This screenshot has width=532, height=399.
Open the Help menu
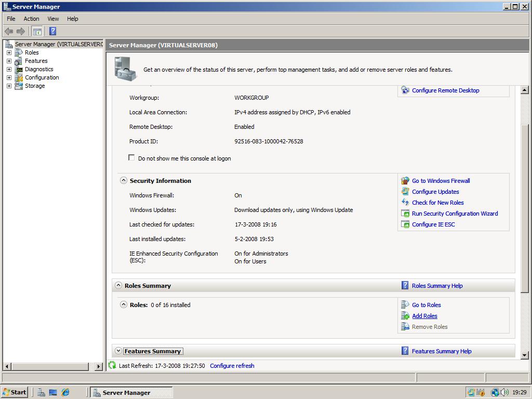tap(72, 19)
